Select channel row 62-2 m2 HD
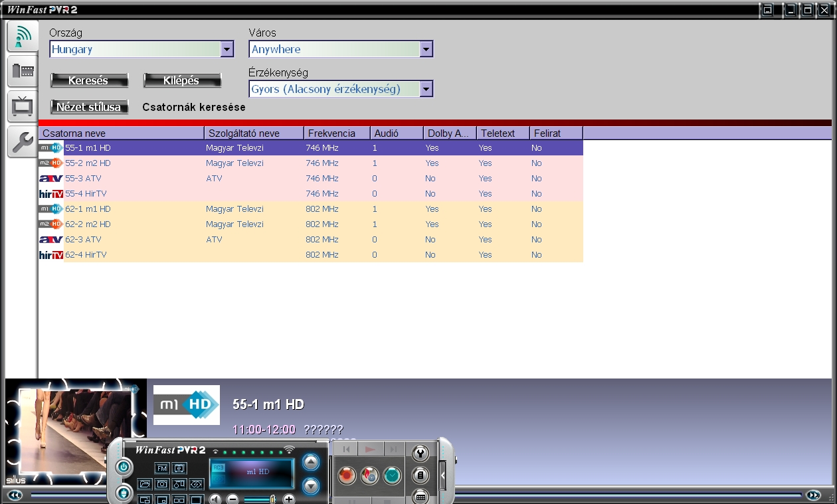The width and height of the screenshot is (837, 504). click(311, 224)
